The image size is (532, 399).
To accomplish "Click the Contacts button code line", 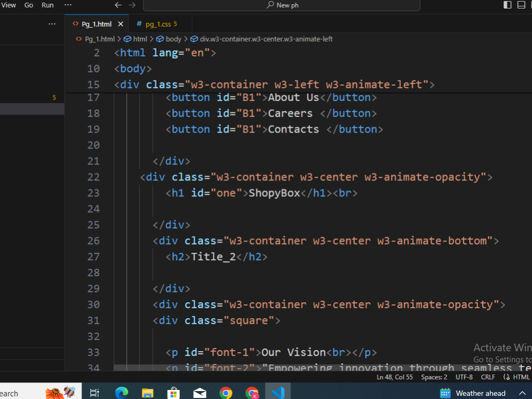I will pyautogui.click(x=274, y=129).
